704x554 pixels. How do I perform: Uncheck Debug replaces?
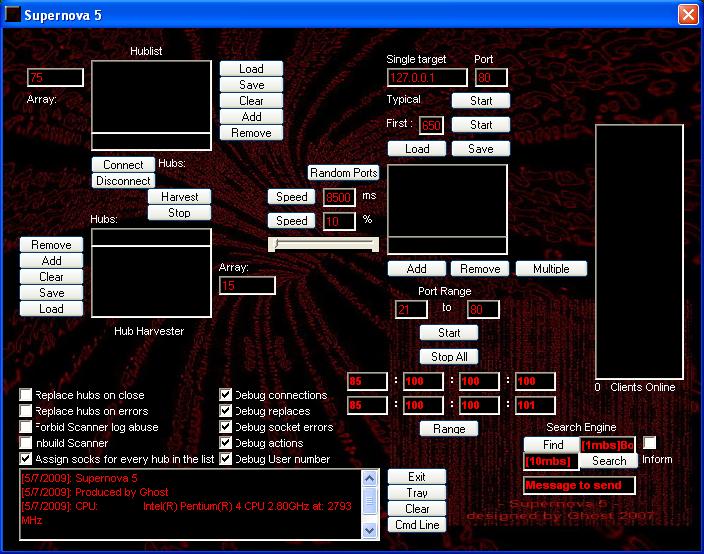tap(225, 411)
